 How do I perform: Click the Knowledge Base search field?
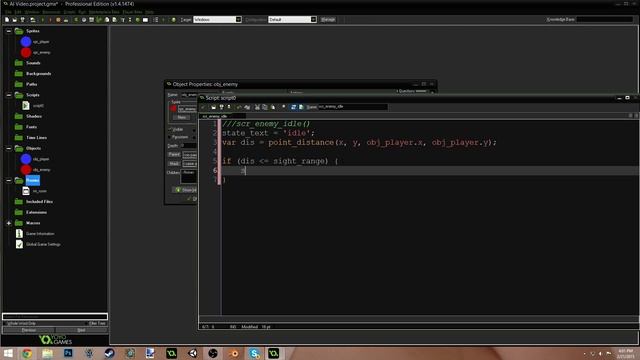[x=604, y=19]
